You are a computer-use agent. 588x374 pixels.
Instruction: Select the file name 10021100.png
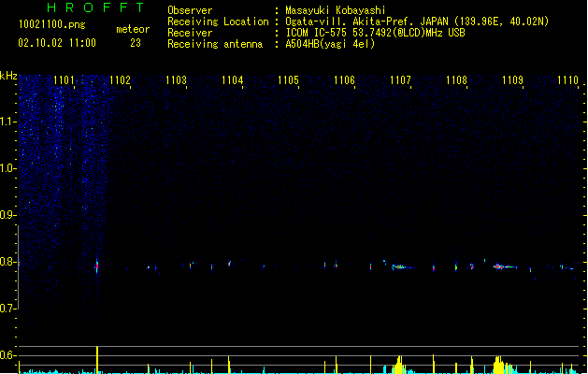[51, 24]
